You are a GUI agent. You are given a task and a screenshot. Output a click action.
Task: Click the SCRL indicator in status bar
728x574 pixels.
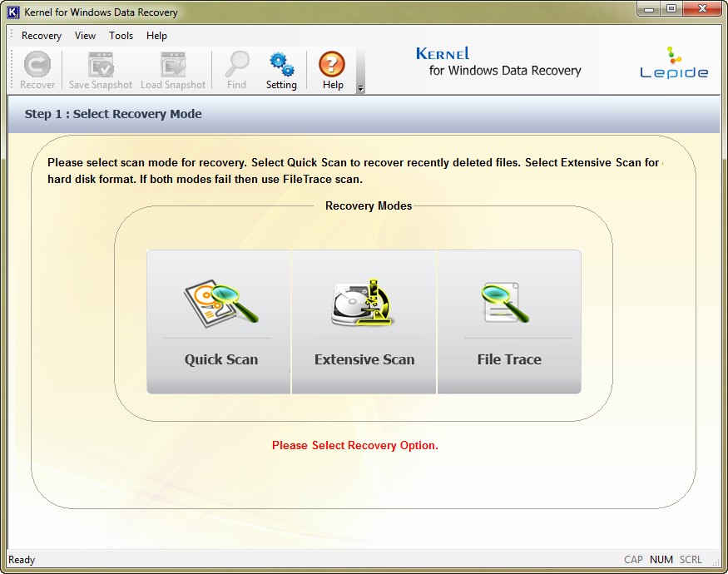click(691, 560)
